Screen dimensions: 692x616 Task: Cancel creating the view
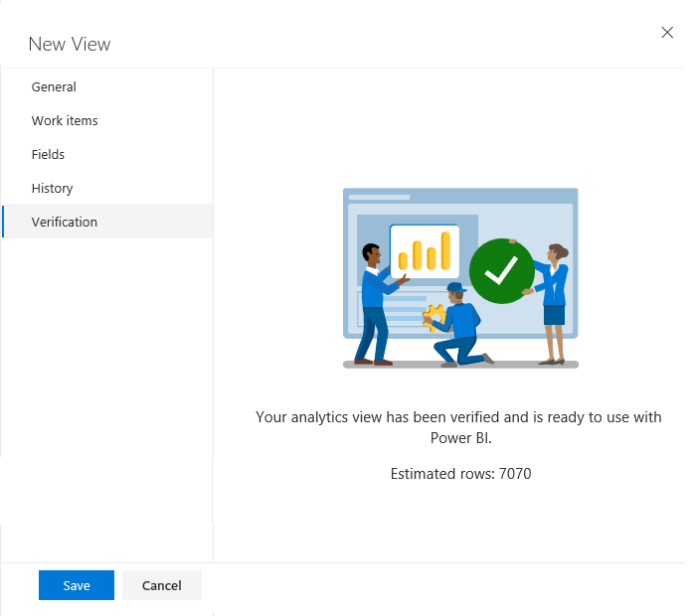coord(161,585)
